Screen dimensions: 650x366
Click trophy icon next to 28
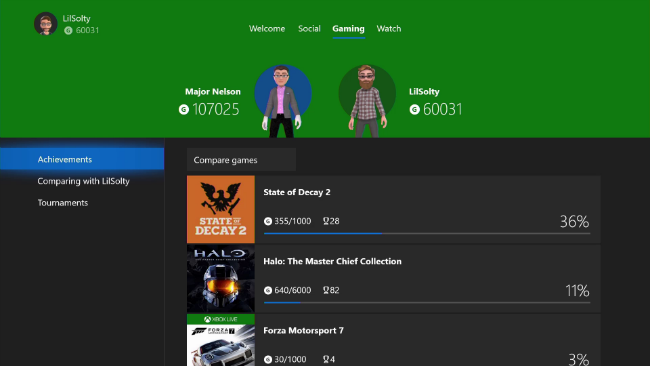click(x=326, y=221)
